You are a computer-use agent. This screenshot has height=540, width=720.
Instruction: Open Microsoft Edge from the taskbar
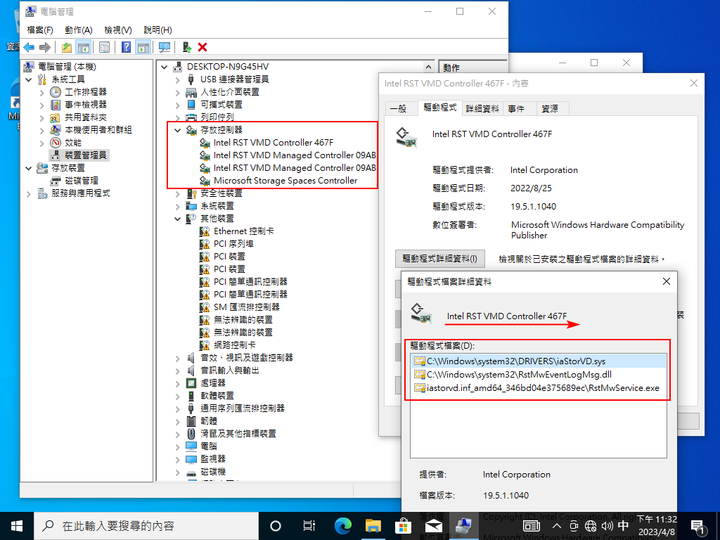[343, 526]
